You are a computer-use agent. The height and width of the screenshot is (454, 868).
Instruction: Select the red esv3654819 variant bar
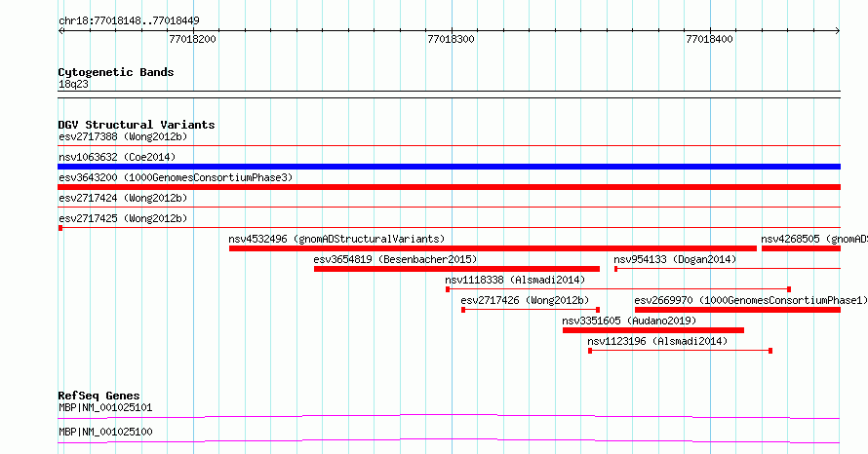tap(456, 269)
